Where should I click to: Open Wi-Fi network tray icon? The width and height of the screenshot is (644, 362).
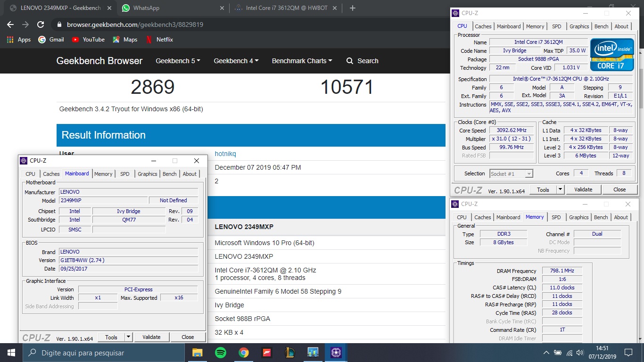point(569,353)
